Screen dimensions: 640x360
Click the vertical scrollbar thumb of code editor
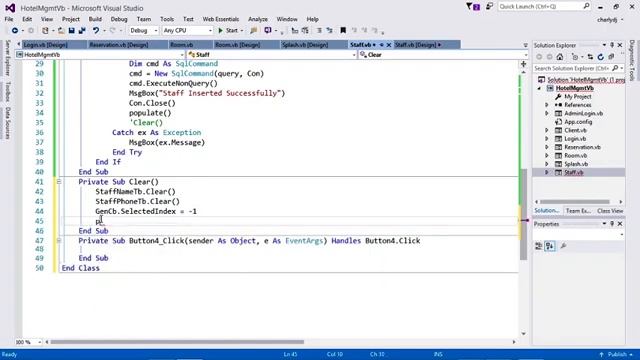[x=523, y=214]
